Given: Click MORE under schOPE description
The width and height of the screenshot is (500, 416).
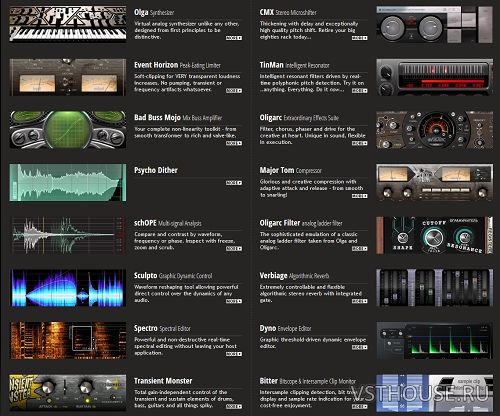Looking at the screenshot, I should point(234,248).
